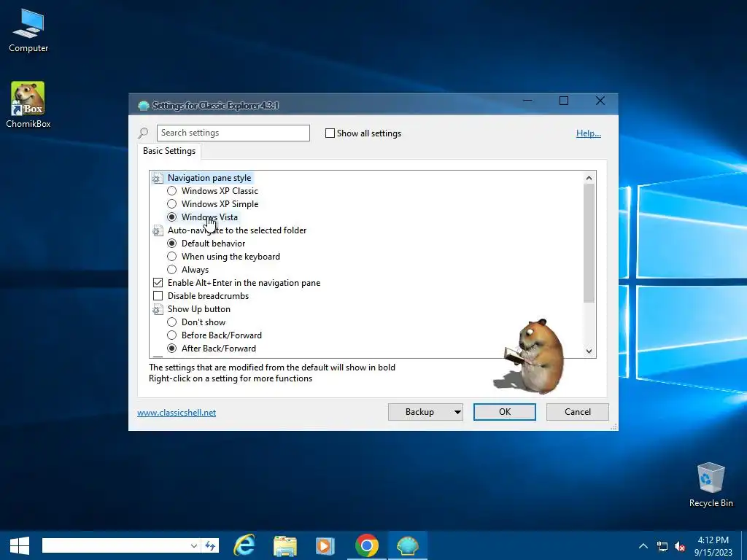The height and width of the screenshot is (560, 747).
Task: Maximize the Classic Explorer settings window
Action: [564, 101]
